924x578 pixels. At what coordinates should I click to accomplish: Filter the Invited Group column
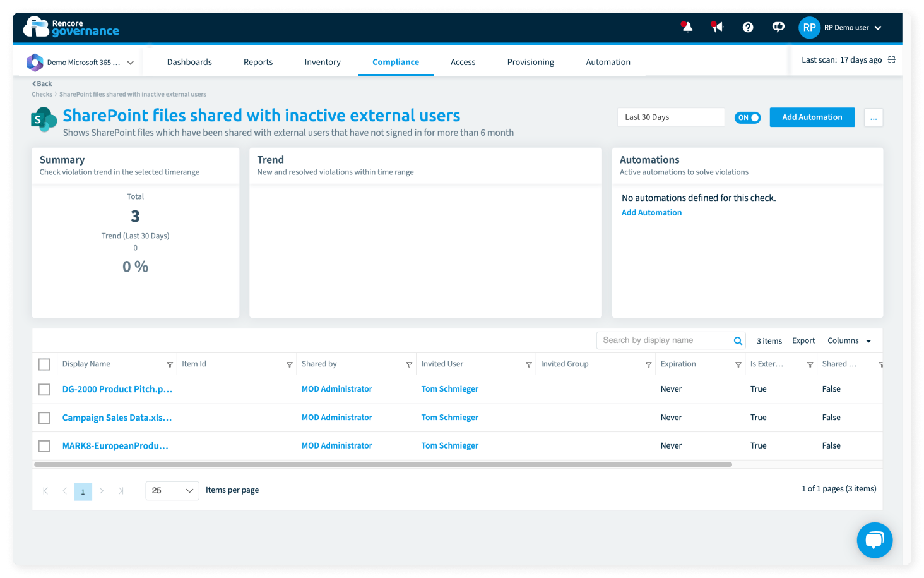point(648,364)
